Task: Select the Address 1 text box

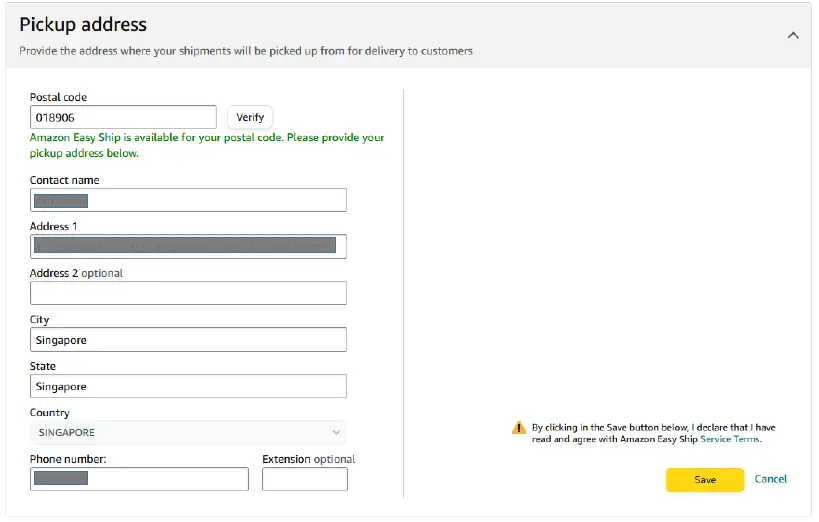Action: [188, 246]
